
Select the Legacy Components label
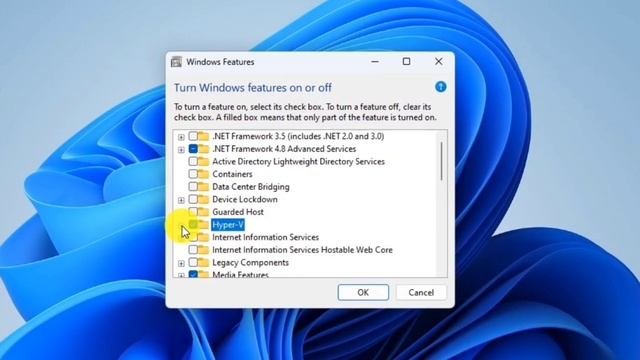click(250, 263)
